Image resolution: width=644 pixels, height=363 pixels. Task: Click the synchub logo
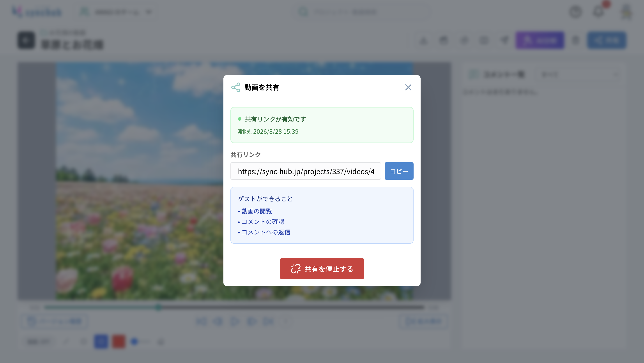[x=37, y=12]
